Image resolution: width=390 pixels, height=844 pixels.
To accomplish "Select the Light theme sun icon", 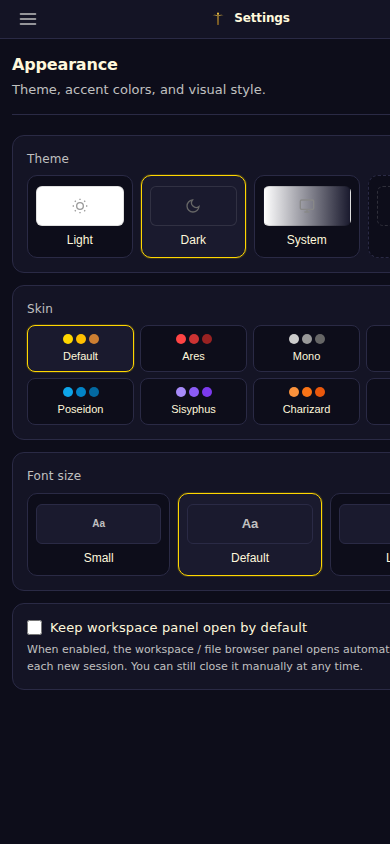I will click(80, 206).
